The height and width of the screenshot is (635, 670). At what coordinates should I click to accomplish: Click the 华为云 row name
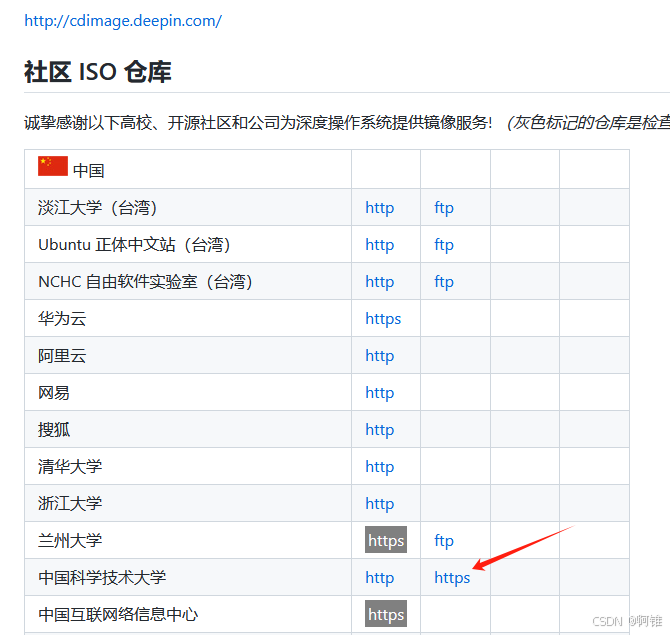click(x=62, y=319)
